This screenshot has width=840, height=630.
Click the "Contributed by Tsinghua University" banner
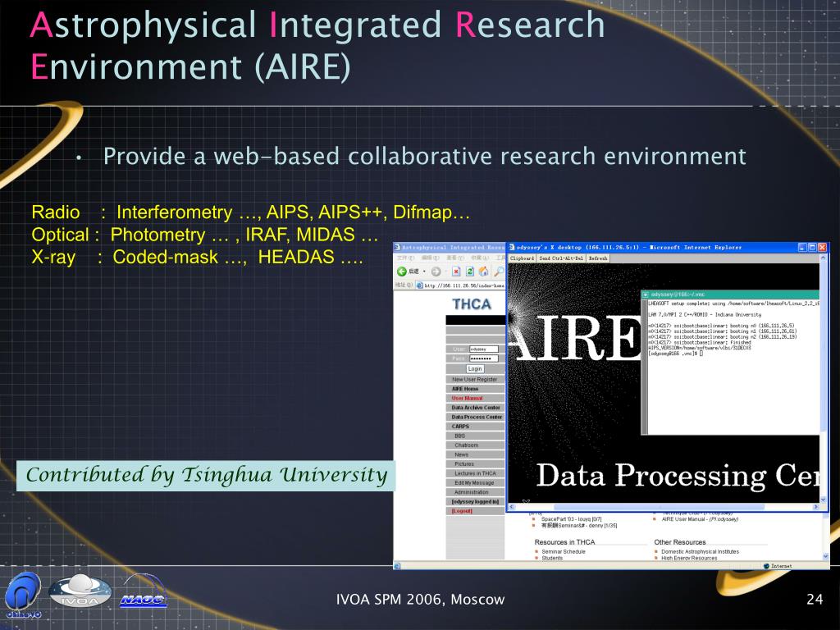click(x=206, y=476)
